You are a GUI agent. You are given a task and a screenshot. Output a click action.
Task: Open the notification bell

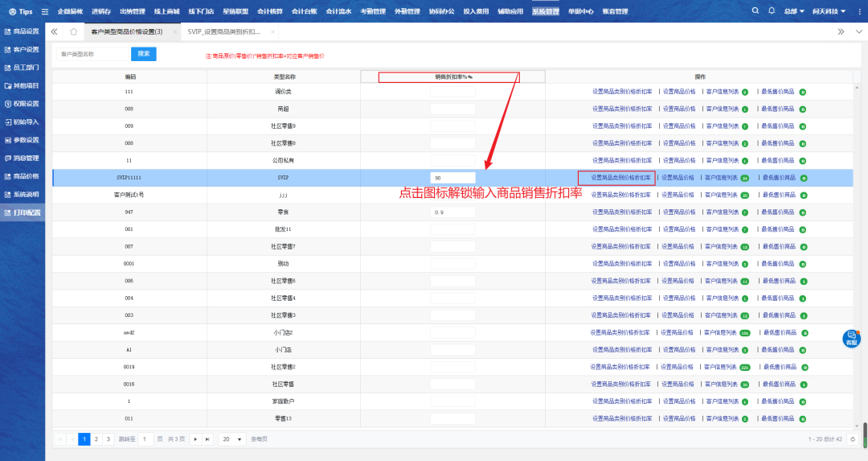click(772, 11)
